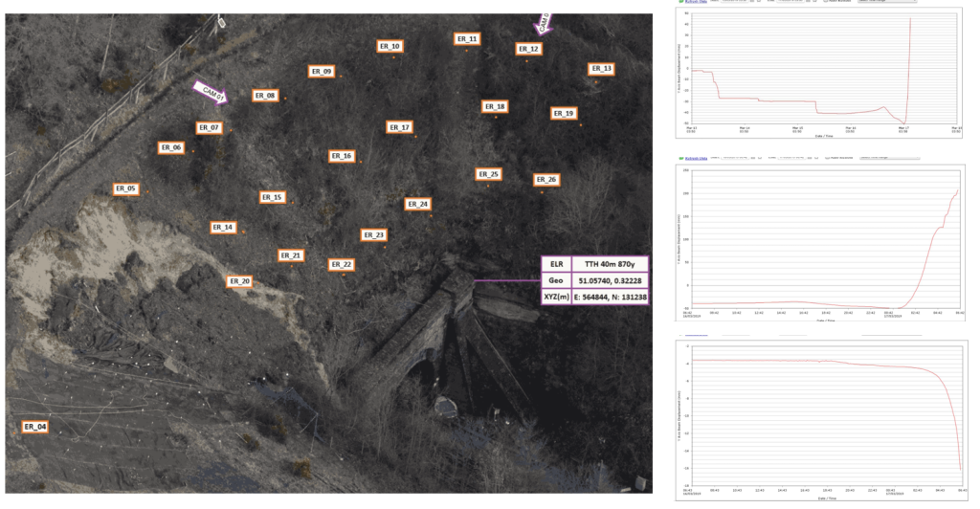Select the ER_20 sensor marker
Viewport: 980px width, 509px height.
pyautogui.click(x=239, y=281)
